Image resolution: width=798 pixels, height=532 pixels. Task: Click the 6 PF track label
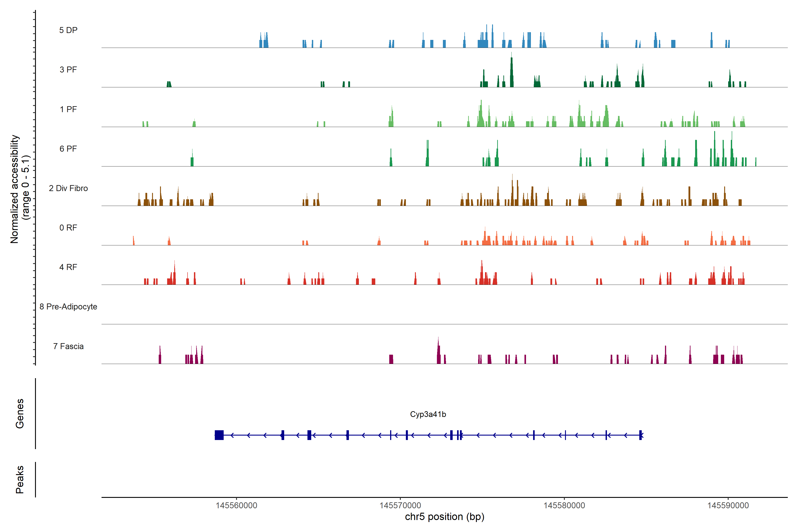click(x=68, y=149)
